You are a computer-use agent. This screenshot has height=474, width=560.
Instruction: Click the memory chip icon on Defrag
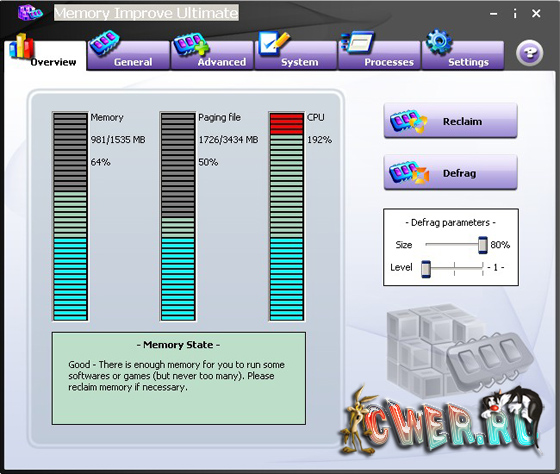pos(409,173)
